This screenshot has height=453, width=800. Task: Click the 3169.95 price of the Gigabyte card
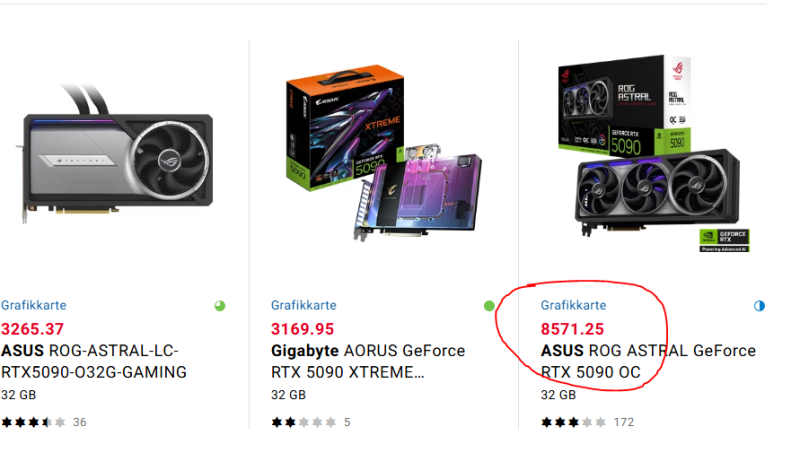pos(302,329)
